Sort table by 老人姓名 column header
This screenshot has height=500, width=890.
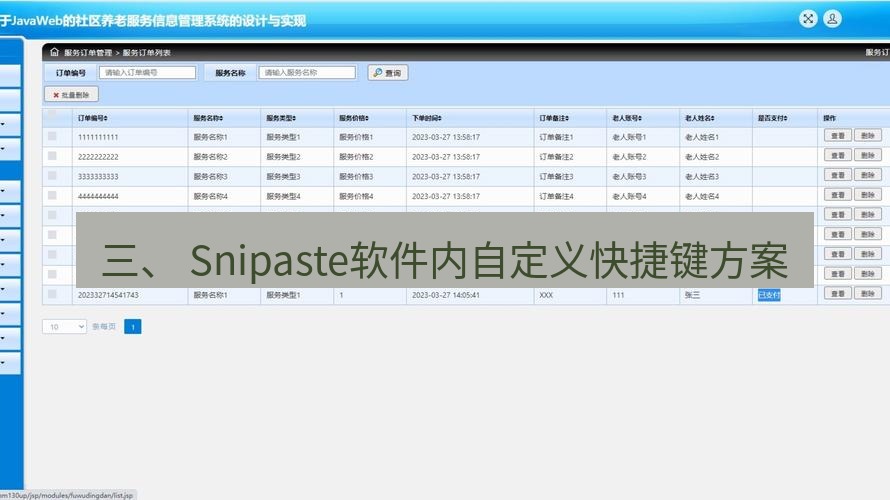tap(699, 118)
